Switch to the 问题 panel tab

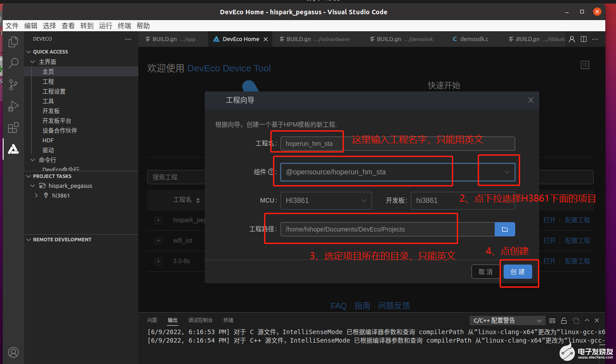(152, 320)
